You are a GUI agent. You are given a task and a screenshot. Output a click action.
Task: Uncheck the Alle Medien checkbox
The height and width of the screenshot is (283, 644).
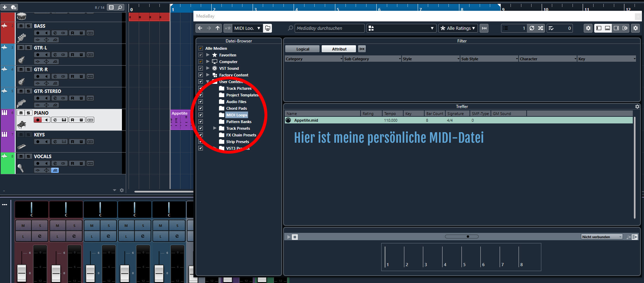coord(200,48)
